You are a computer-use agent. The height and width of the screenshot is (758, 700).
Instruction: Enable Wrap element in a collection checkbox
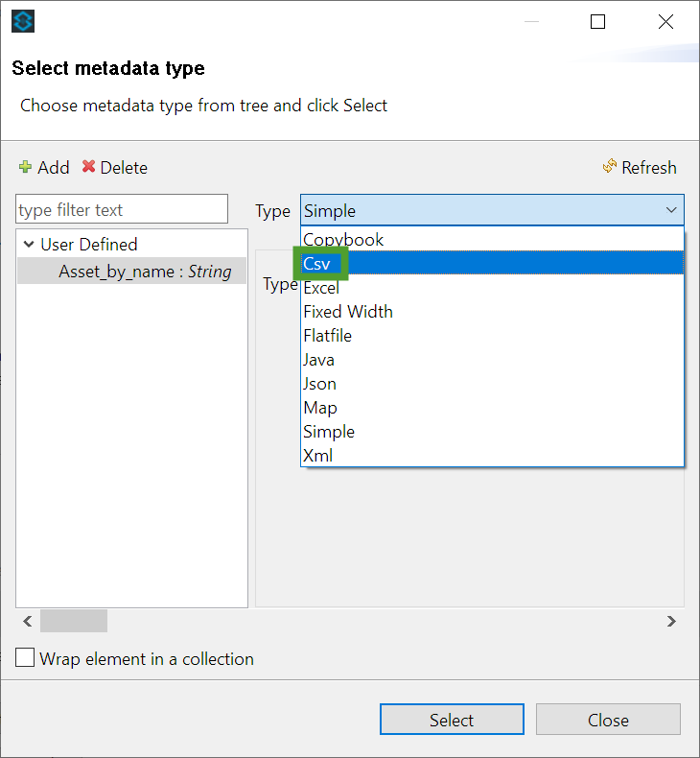(25, 658)
